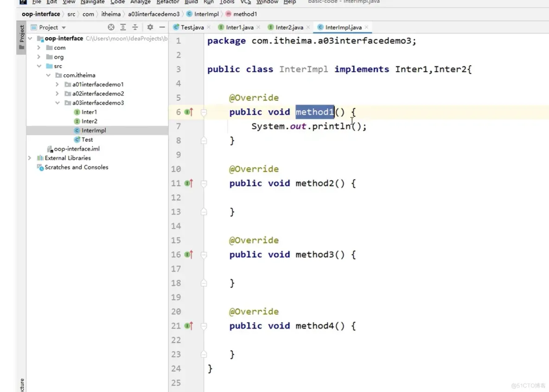The image size is (549, 392).
Task: Expand the a01interfacedemo1 package
Action: coord(57,84)
